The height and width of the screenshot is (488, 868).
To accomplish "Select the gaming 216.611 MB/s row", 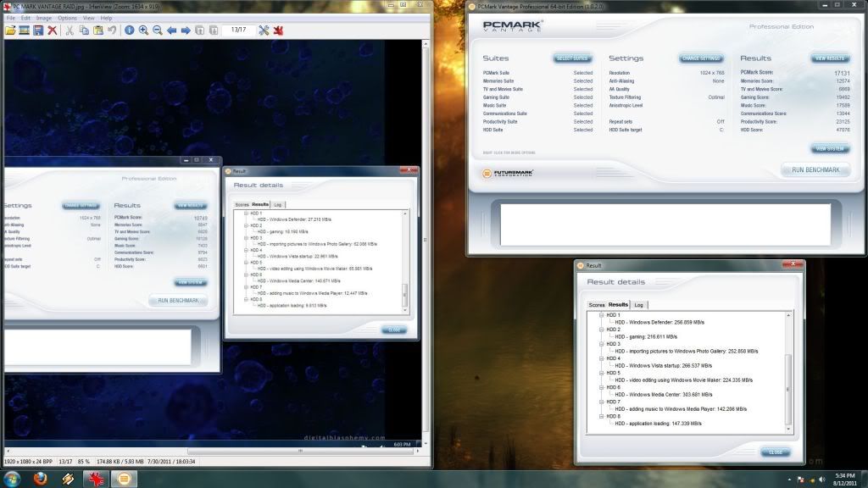I will 646,336.
